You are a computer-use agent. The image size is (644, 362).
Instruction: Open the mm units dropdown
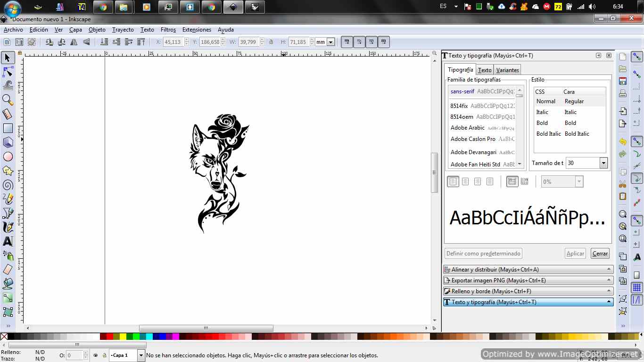click(x=330, y=42)
